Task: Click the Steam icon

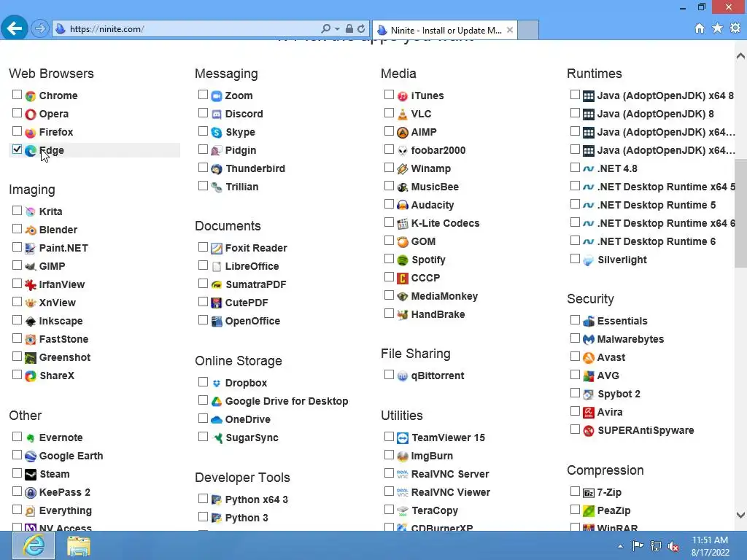Action: (x=31, y=474)
